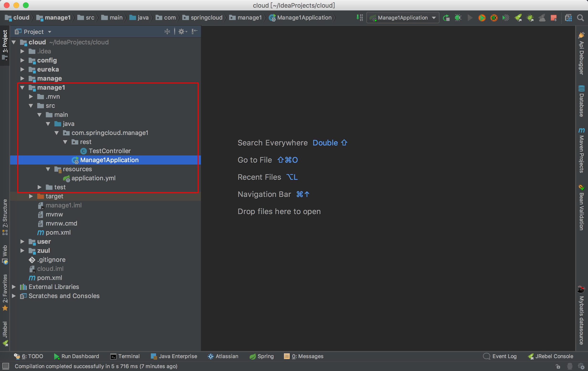Click the green Debug bug icon

click(458, 18)
